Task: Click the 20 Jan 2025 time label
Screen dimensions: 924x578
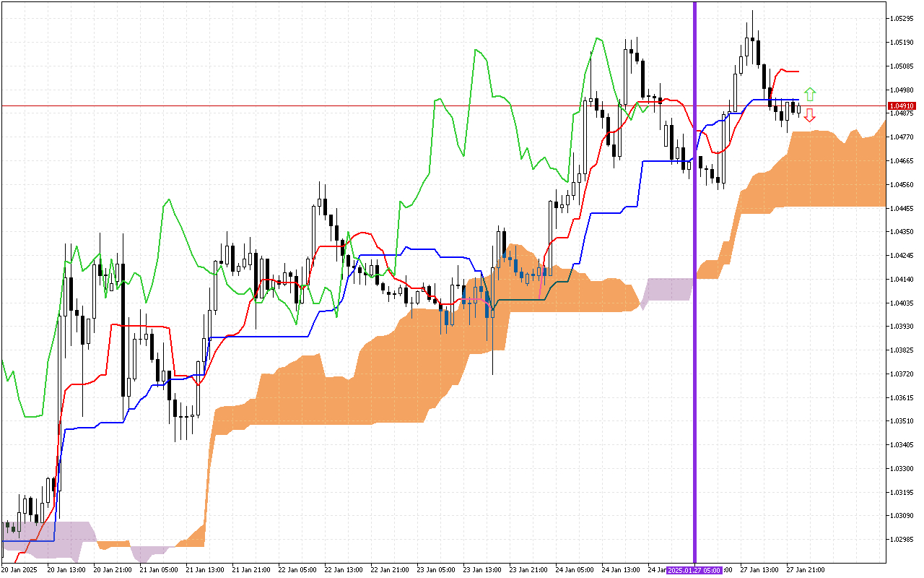Action: click(x=18, y=570)
